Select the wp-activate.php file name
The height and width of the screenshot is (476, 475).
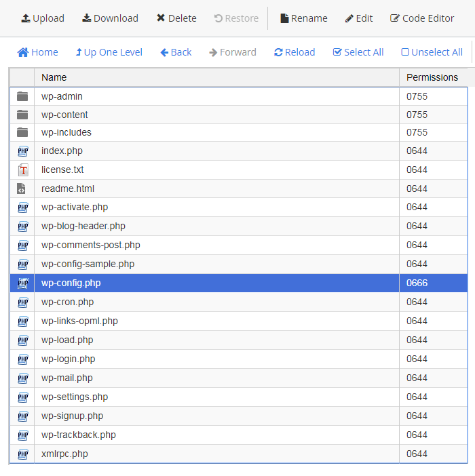(75, 207)
